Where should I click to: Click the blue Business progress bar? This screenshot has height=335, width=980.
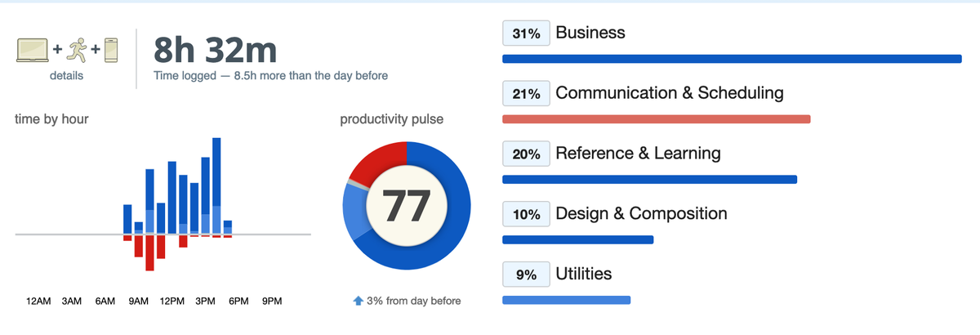[732, 59]
